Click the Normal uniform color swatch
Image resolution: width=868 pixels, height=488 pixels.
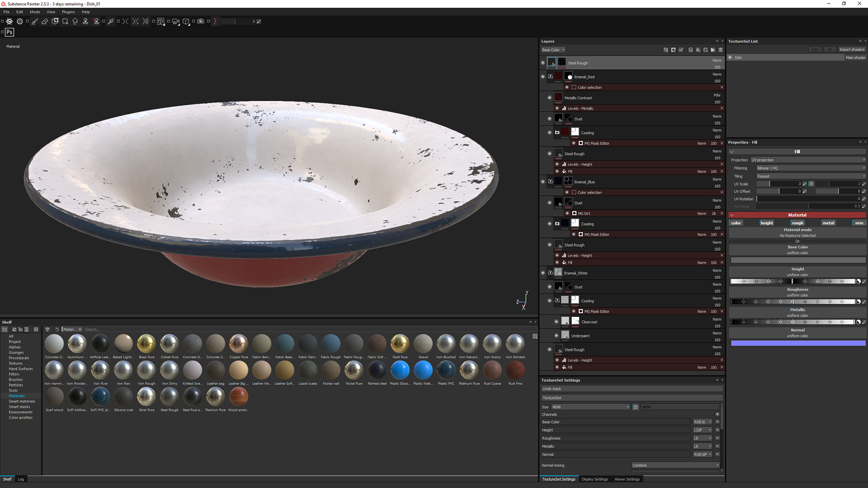[797, 343]
